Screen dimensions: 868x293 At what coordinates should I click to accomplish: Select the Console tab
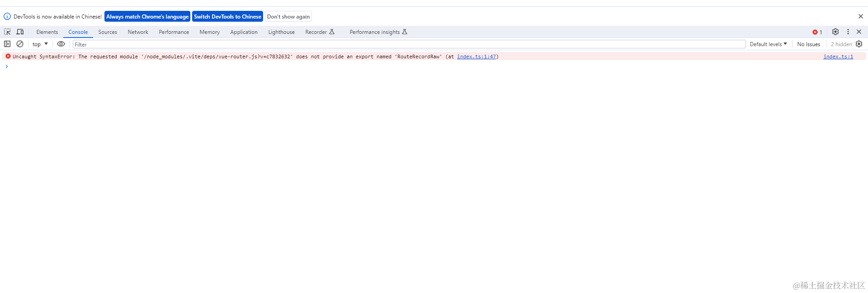click(78, 32)
